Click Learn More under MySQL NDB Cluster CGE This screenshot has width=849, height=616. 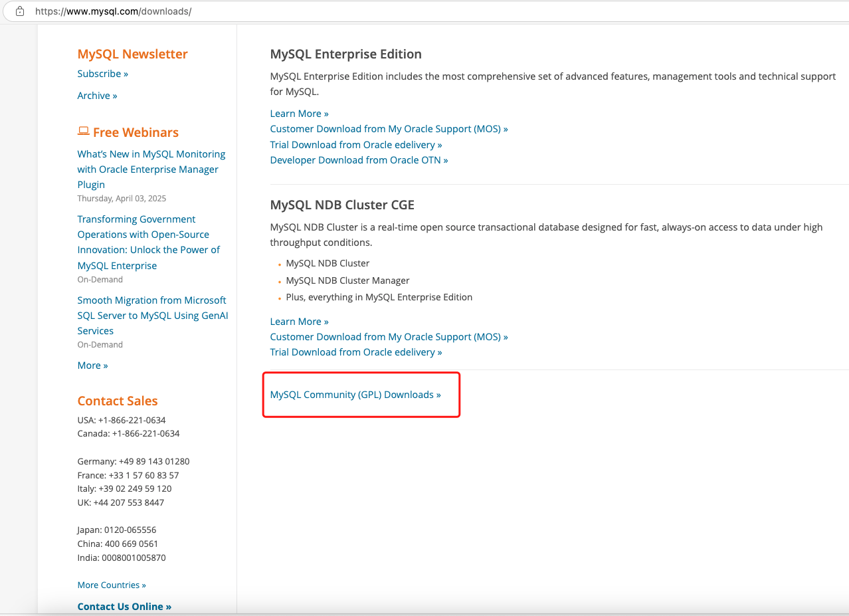pos(299,322)
